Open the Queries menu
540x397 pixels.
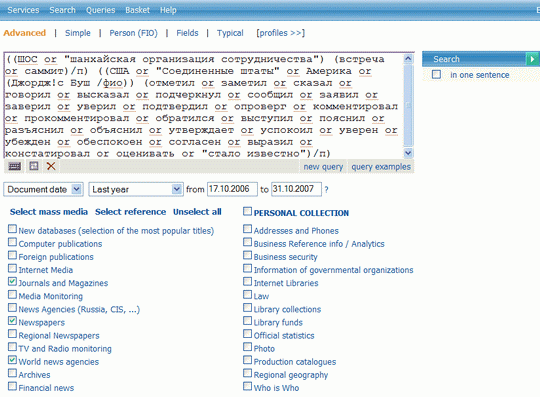(x=101, y=10)
